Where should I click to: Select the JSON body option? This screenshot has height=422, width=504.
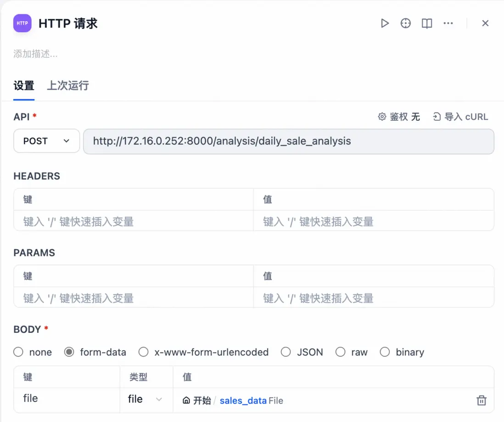286,352
